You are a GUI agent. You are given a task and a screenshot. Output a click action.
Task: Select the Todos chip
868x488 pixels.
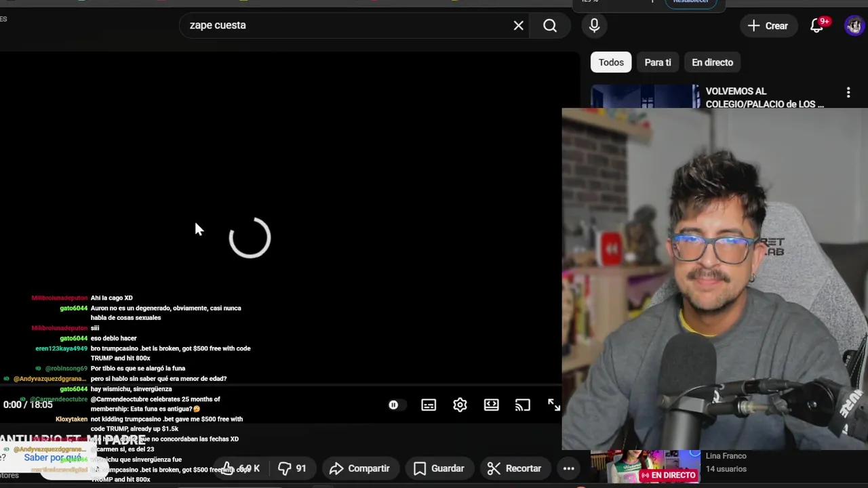(611, 62)
